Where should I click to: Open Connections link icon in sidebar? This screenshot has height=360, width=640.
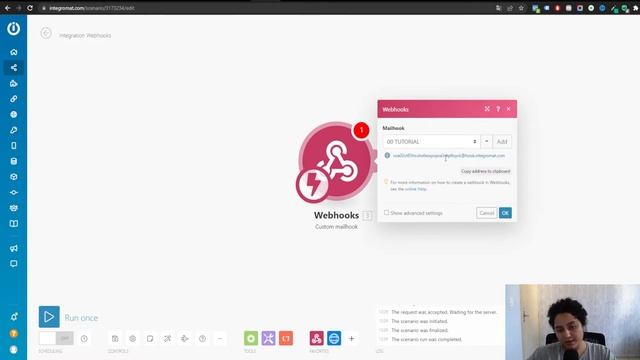13,99
